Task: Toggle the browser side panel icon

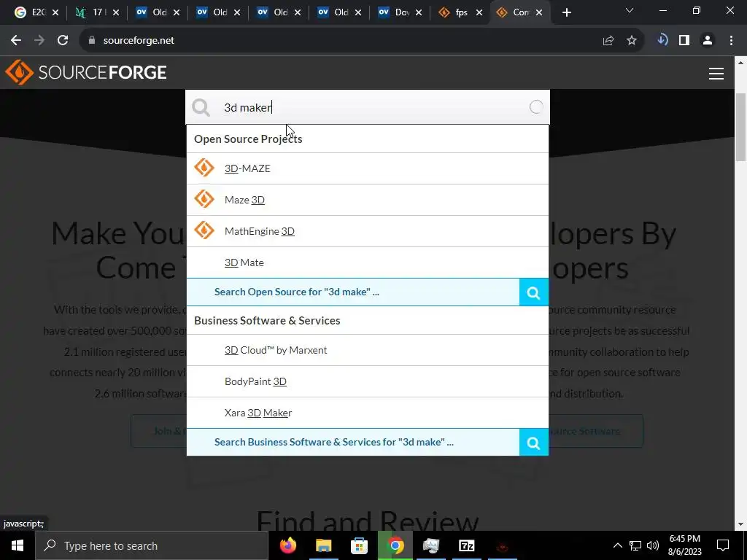Action: 684,41
